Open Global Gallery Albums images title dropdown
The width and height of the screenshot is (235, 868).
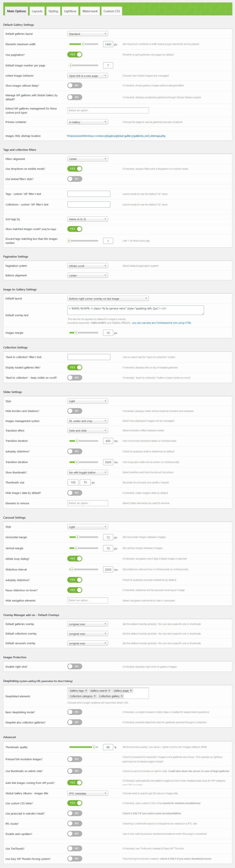coord(88,793)
